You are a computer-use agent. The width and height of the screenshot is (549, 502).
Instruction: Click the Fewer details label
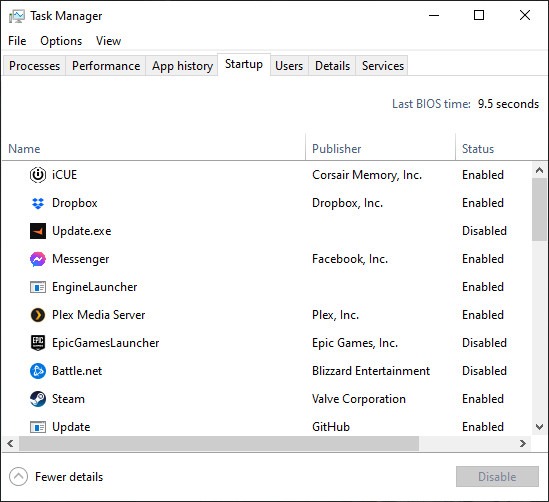click(69, 477)
